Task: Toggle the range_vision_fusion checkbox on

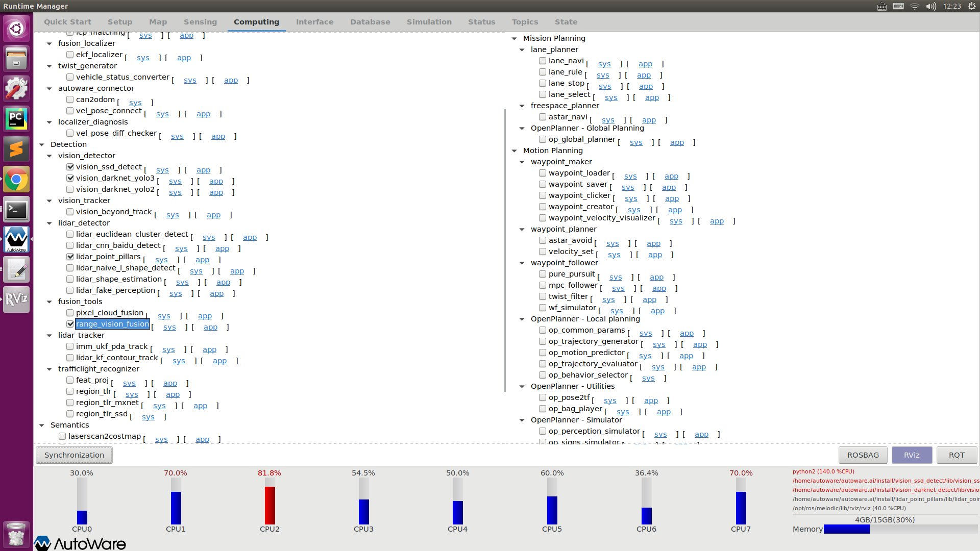Action: click(70, 324)
